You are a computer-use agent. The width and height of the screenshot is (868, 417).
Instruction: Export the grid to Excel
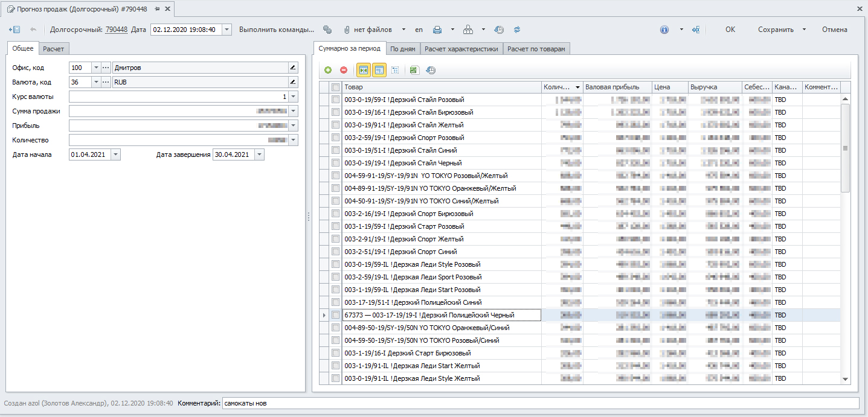(x=414, y=70)
